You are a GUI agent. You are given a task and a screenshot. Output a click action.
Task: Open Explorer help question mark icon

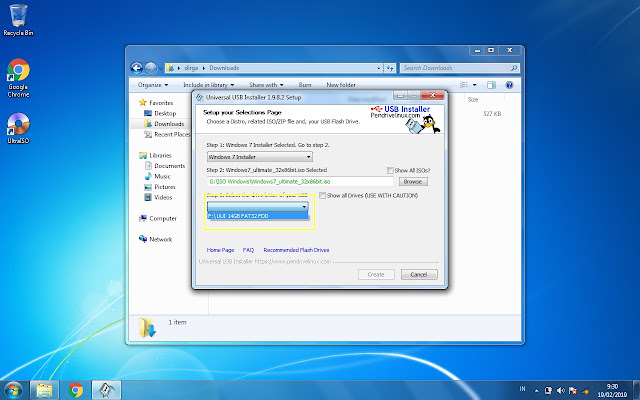click(509, 85)
